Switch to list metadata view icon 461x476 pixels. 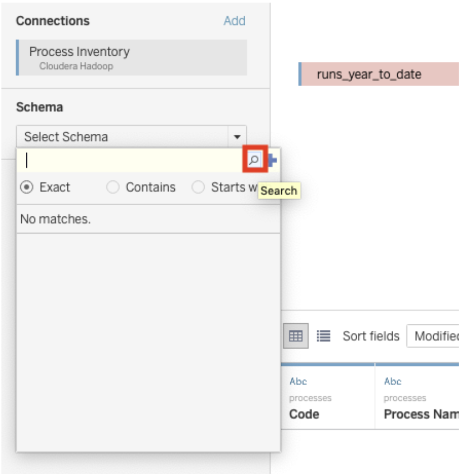point(324,336)
